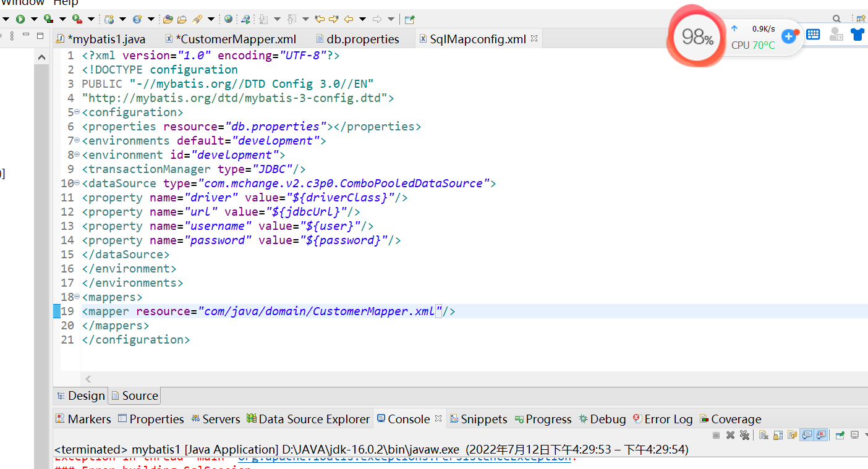Click the Coverage launch icon
Image resolution: width=868 pixels, height=469 pixels.
[x=48, y=19]
